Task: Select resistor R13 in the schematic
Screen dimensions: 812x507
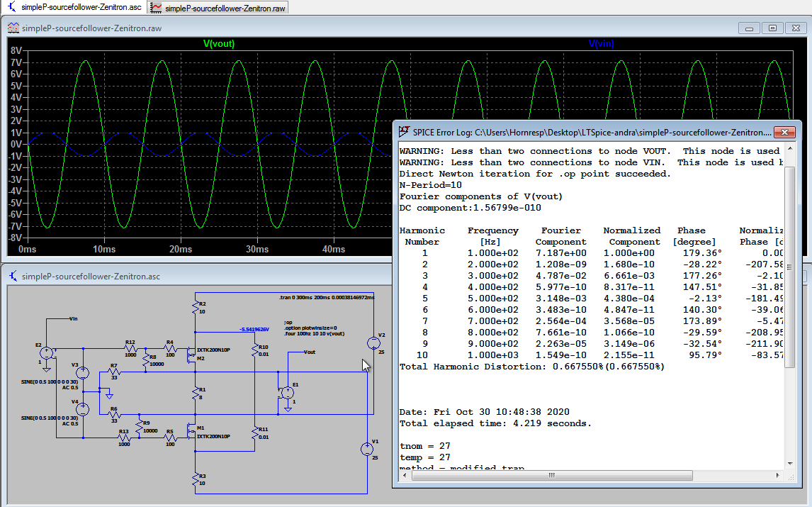Action: [x=124, y=438]
